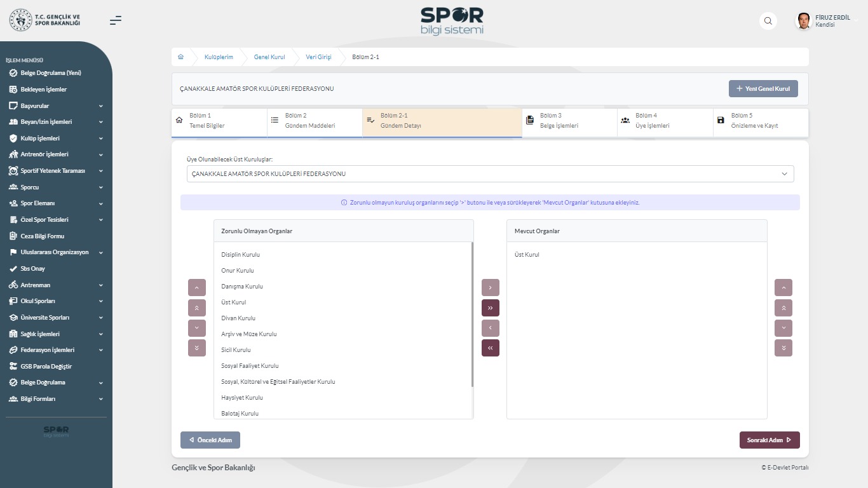Viewport: 868px width, 488px height.
Task: Click move-up arrow beside Zorunlu Olmayan Organlar
Action: pyautogui.click(x=197, y=288)
